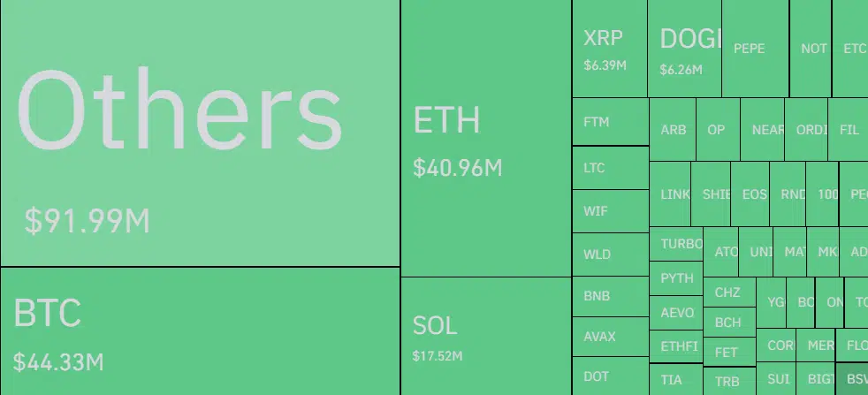Image resolution: width=868 pixels, height=395 pixels.
Task: Click the WIF tile
Action: [x=610, y=211]
